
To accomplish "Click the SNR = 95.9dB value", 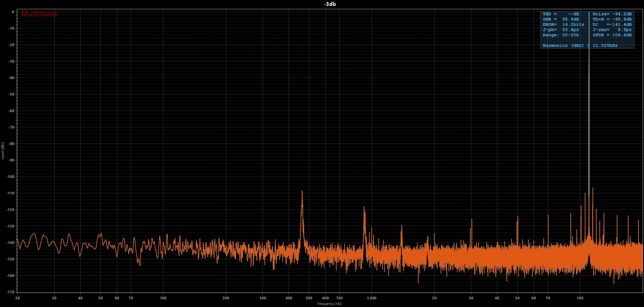I will click(x=561, y=19).
